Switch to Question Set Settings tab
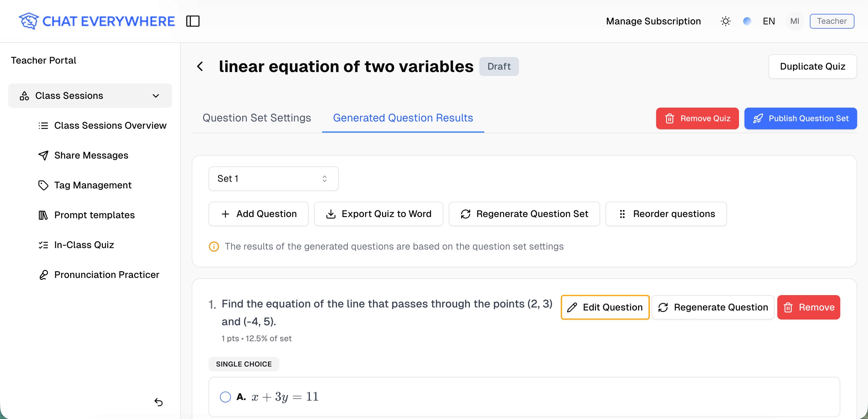Viewport: 868px width, 419px height. [x=256, y=118]
